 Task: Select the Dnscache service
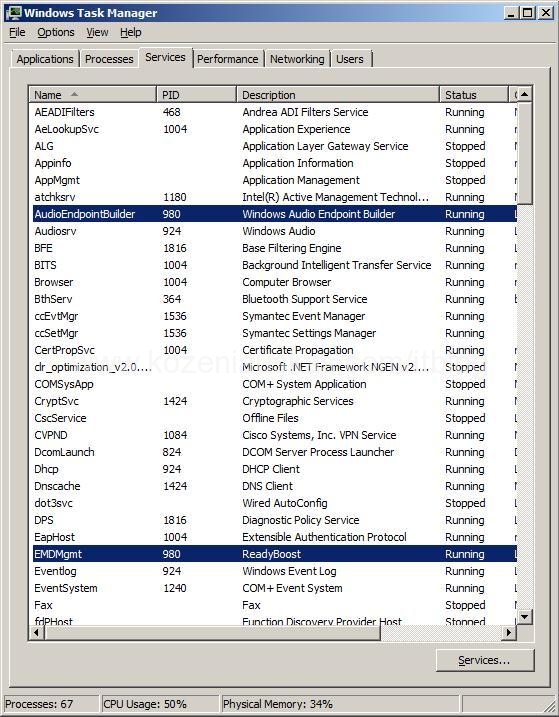pyautogui.click(x=274, y=486)
